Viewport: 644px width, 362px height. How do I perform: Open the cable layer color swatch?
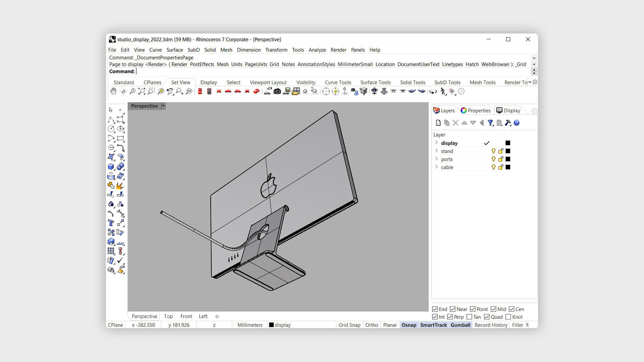click(508, 167)
